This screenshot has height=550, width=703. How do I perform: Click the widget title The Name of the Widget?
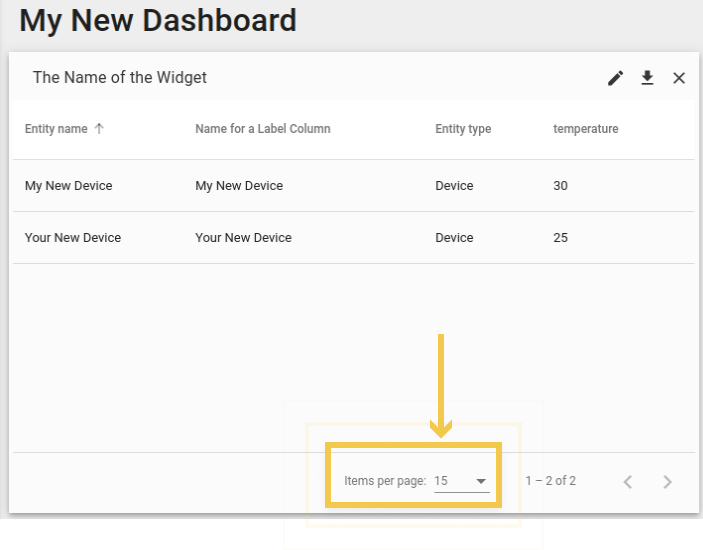coord(120,78)
